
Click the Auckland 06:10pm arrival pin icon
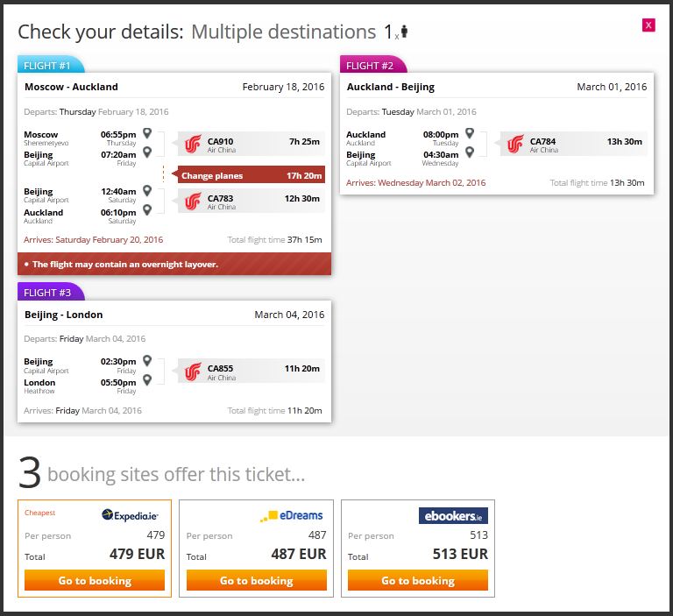coord(147,209)
